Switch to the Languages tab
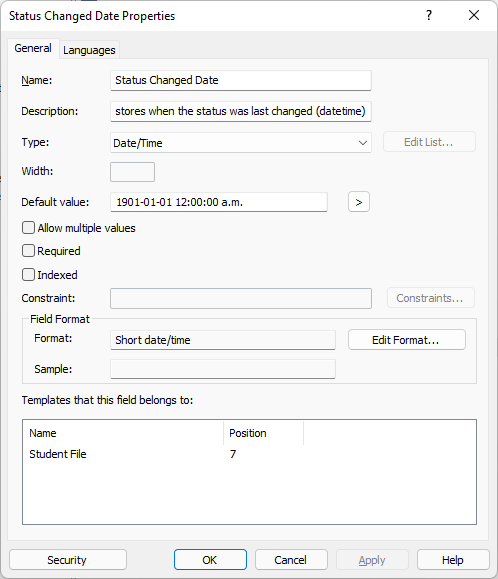 [x=89, y=50]
